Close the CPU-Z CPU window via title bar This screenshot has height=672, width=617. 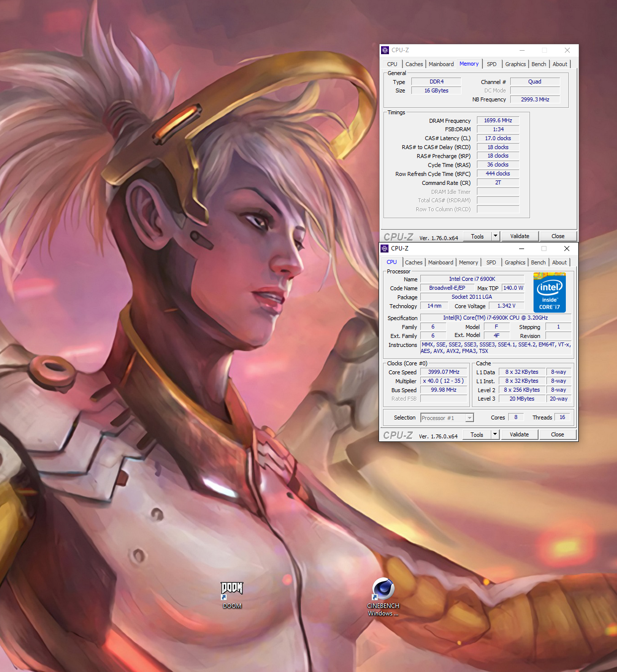(567, 249)
